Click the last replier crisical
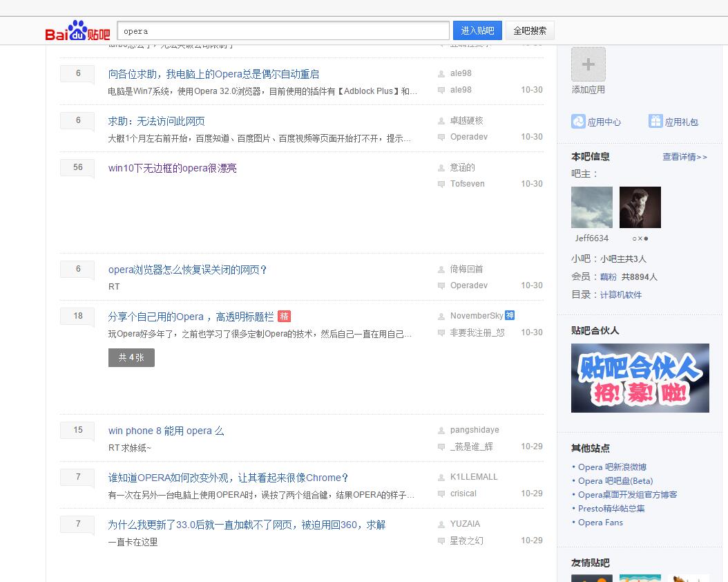The width and height of the screenshot is (728, 582). tap(463, 494)
